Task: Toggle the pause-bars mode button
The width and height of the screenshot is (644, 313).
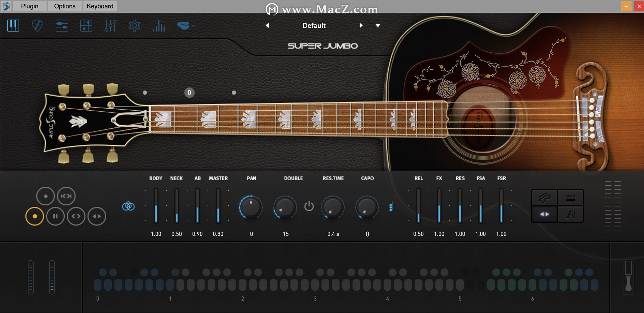Action: click(x=55, y=216)
